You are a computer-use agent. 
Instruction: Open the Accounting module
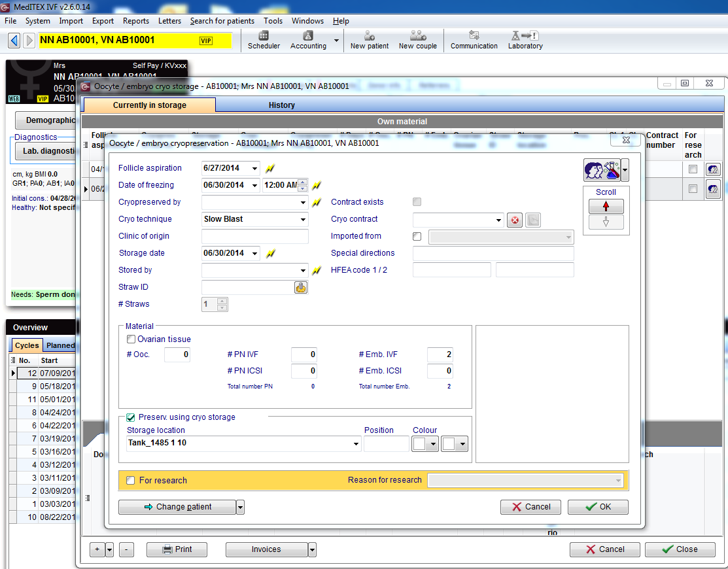(x=308, y=40)
